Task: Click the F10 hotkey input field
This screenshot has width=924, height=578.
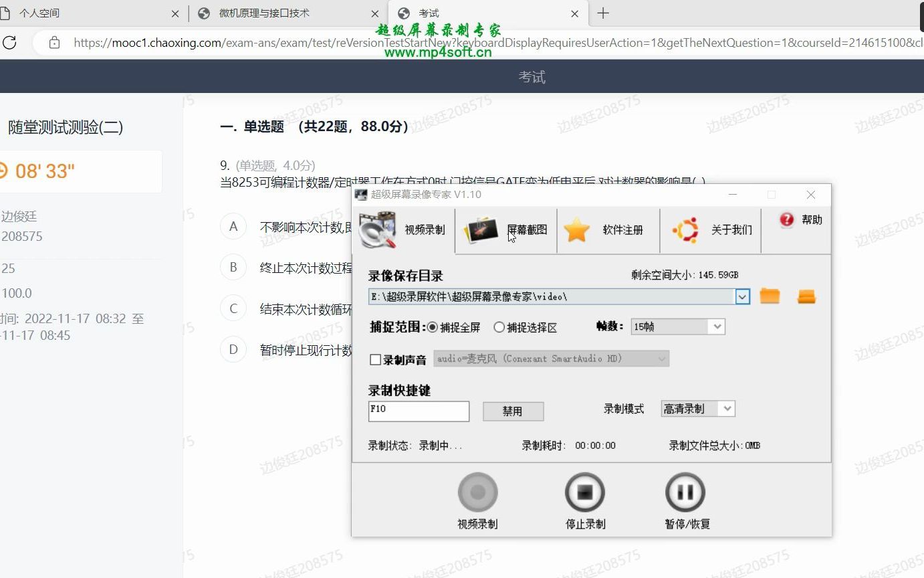Action: (419, 411)
